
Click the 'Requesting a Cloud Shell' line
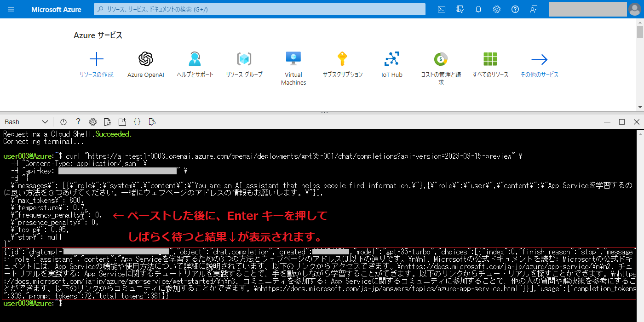[x=68, y=134]
